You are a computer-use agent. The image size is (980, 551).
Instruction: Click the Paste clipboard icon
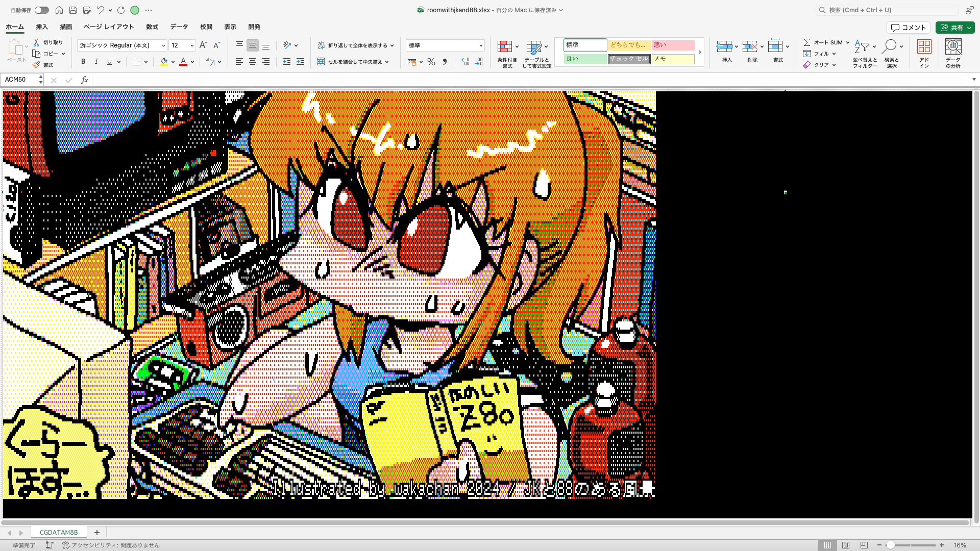pyautogui.click(x=15, y=47)
